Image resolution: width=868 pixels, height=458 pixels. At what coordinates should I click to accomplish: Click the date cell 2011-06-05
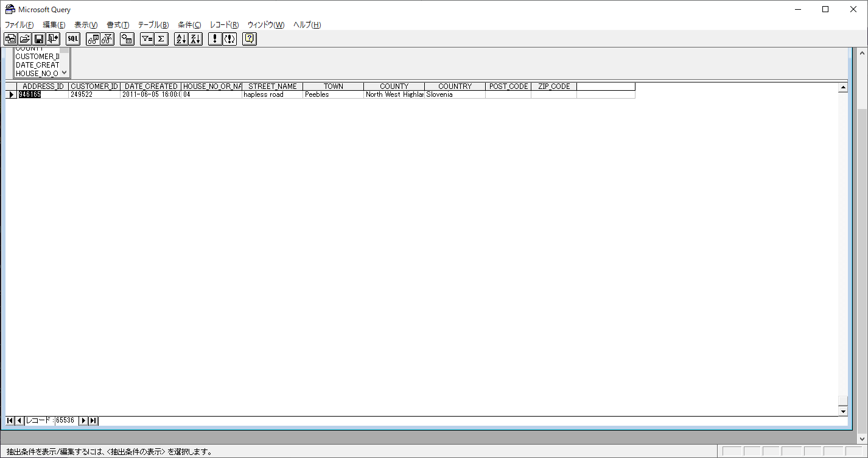click(151, 94)
